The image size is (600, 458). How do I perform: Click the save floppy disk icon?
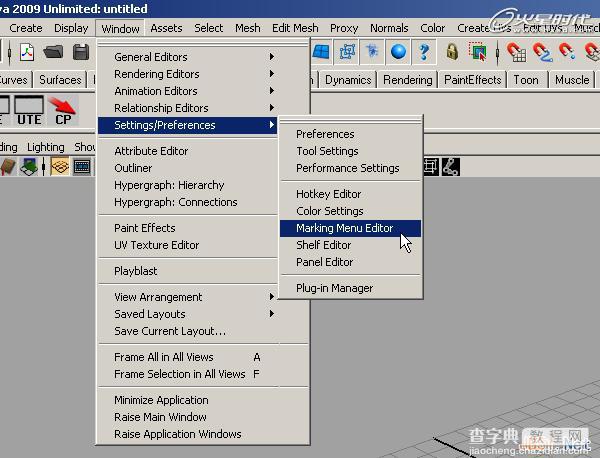coord(81,52)
